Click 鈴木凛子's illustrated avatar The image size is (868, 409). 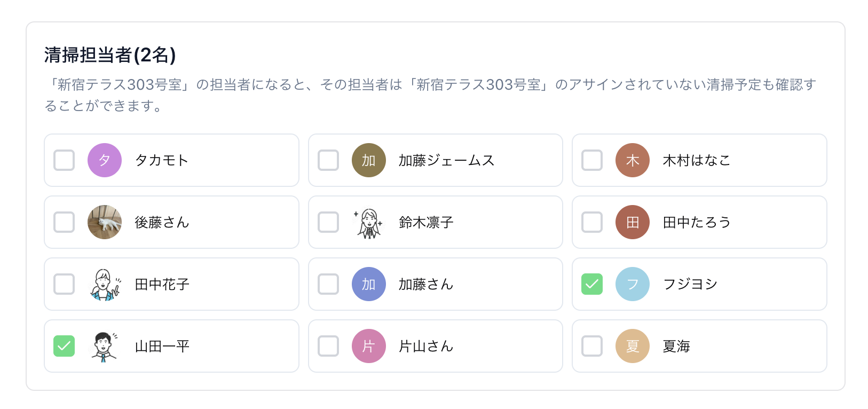point(369,222)
